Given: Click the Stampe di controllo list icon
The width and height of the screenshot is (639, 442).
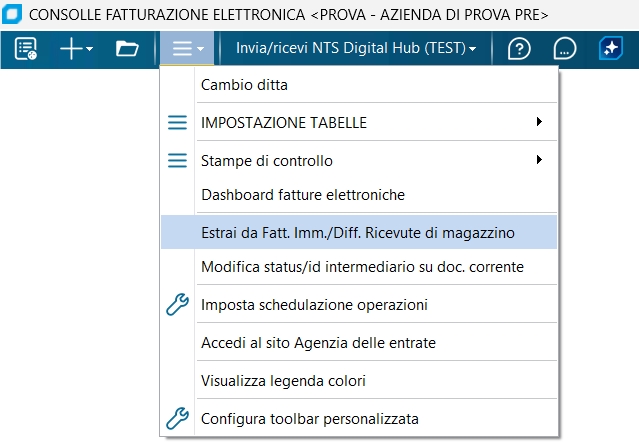Looking at the screenshot, I should (177, 160).
